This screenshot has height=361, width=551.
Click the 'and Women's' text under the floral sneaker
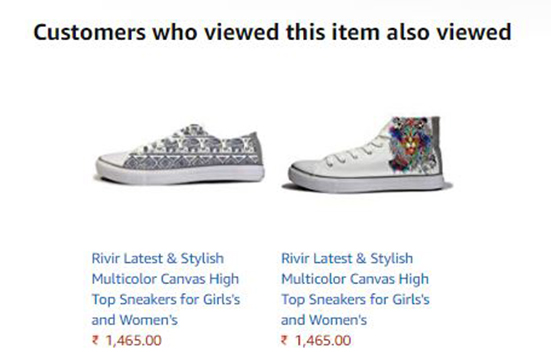click(x=324, y=320)
